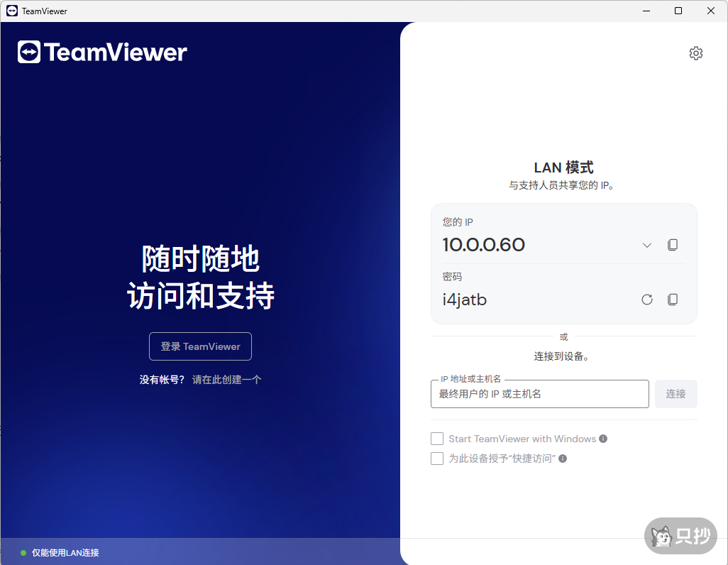Enable Start TeamViewer with Windows checkbox

[x=437, y=439]
